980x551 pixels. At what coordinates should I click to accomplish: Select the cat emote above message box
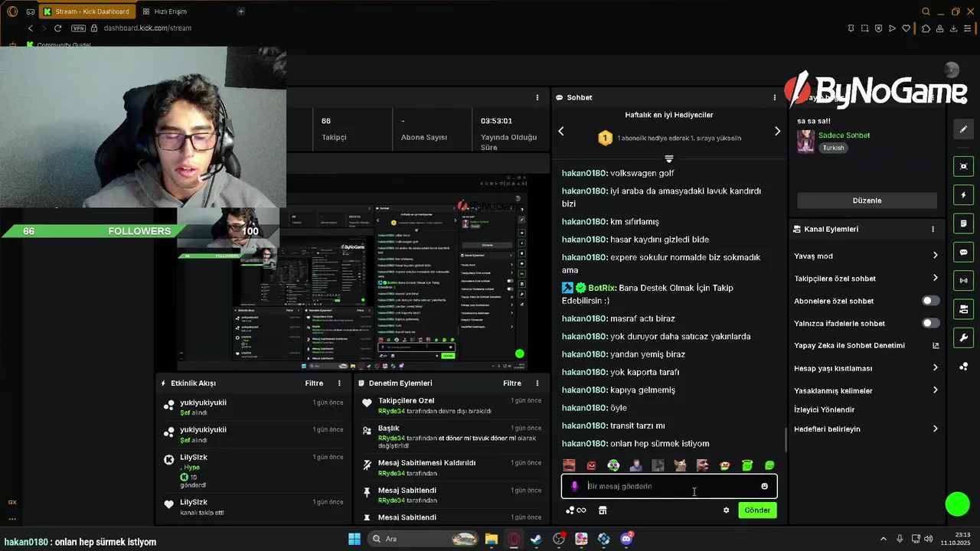click(x=680, y=465)
